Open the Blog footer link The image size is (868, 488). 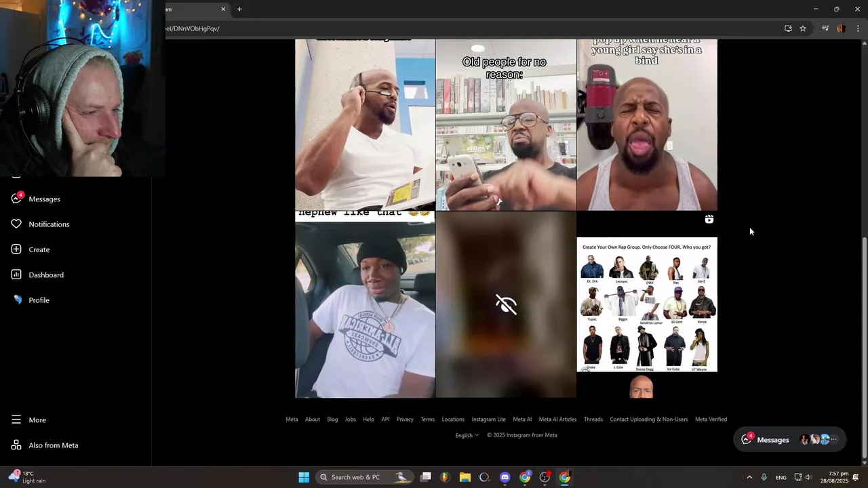(332, 419)
